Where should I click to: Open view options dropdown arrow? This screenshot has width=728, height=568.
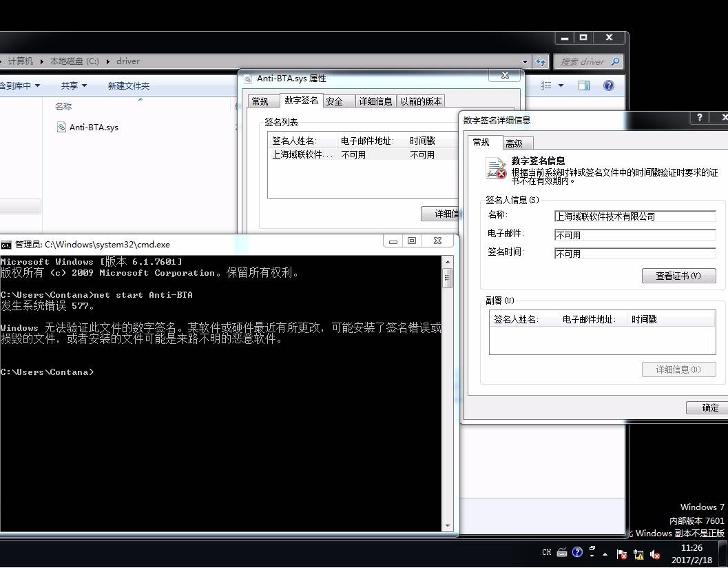click(x=561, y=85)
